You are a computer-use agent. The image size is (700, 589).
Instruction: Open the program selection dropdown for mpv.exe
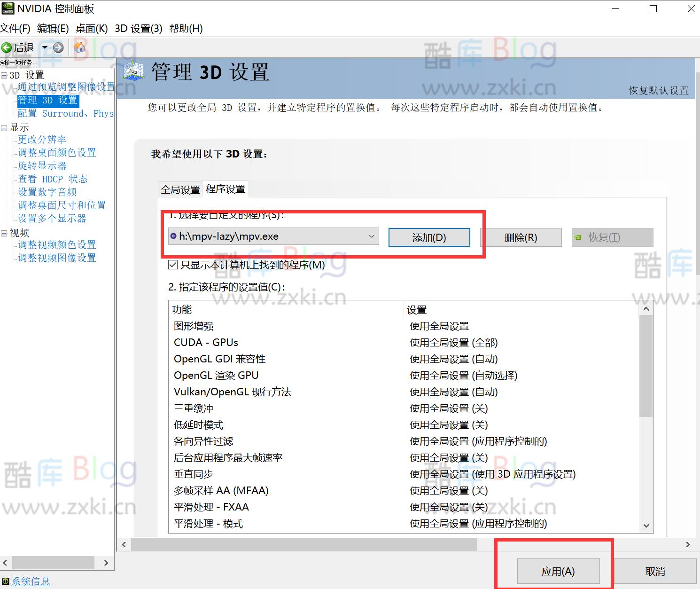tap(371, 236)
